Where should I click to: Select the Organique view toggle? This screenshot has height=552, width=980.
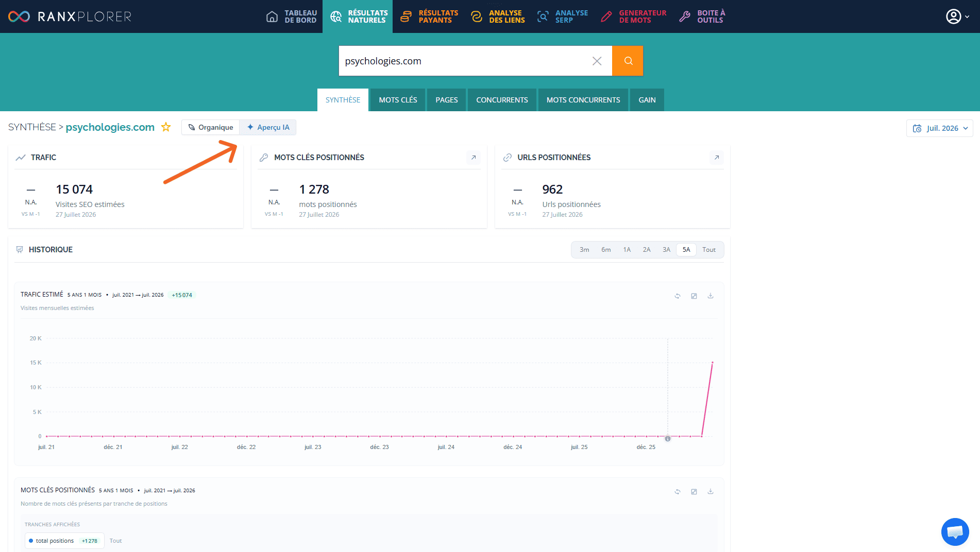[211, 127]
